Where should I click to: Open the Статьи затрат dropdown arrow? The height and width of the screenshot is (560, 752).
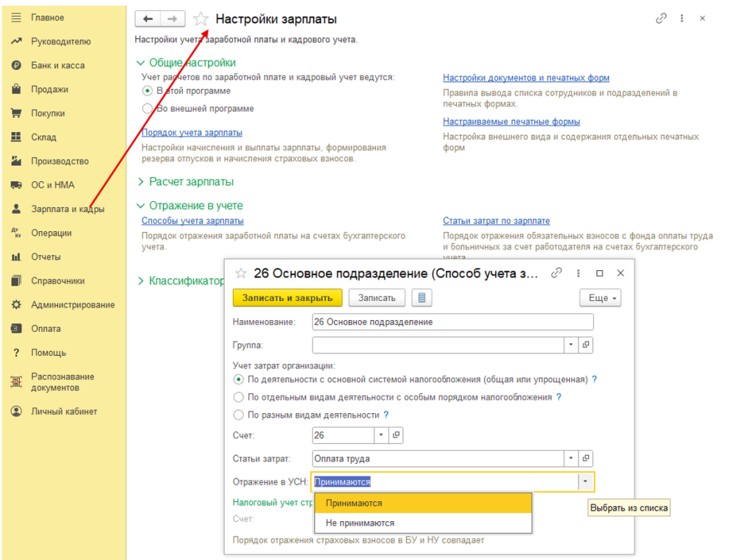571,459
